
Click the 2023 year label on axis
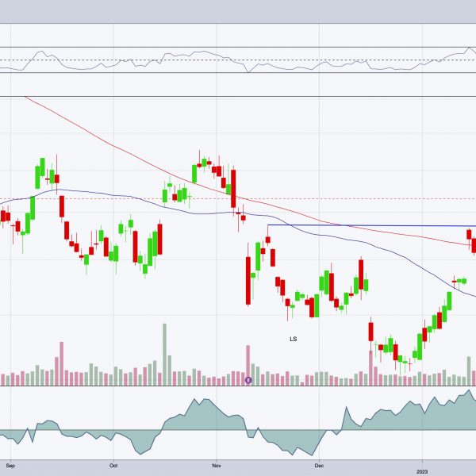pos(422,472)
